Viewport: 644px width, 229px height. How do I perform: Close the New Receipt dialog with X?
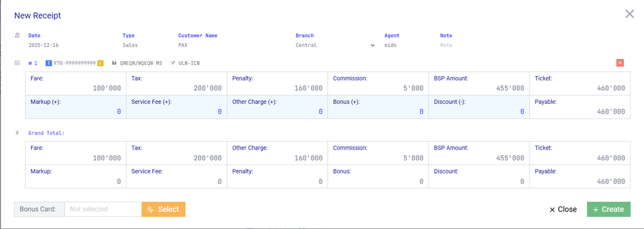pyautogui.click(x=629, y=14)
